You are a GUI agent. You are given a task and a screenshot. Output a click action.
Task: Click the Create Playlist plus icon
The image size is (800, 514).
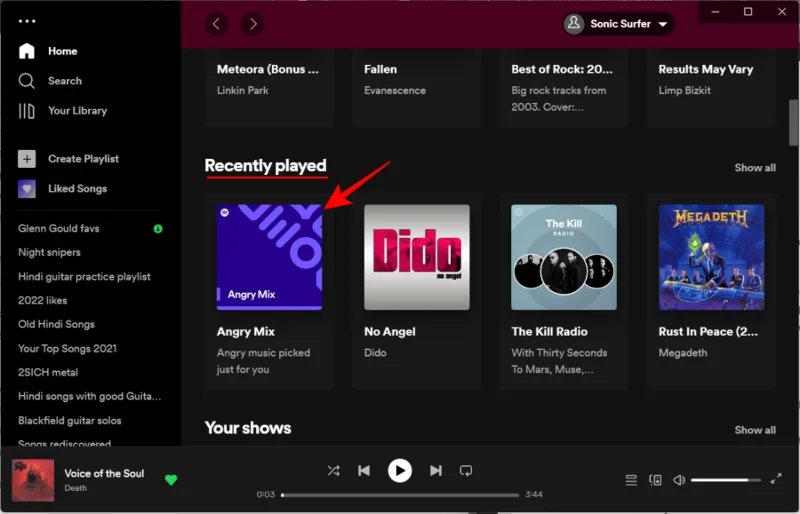27,159
